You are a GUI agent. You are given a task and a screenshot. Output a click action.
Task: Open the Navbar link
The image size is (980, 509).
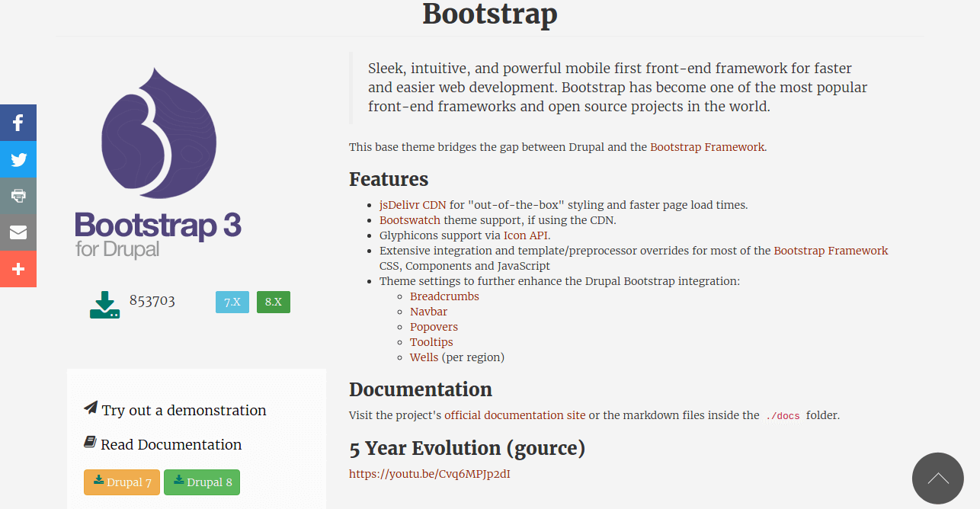point(429,312)
